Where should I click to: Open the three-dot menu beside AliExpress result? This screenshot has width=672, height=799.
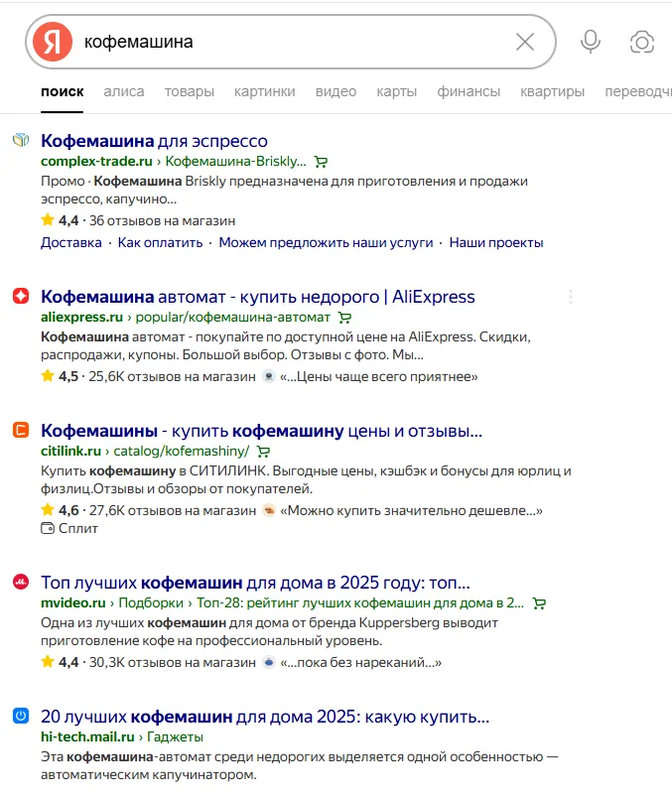pos(571,297)
